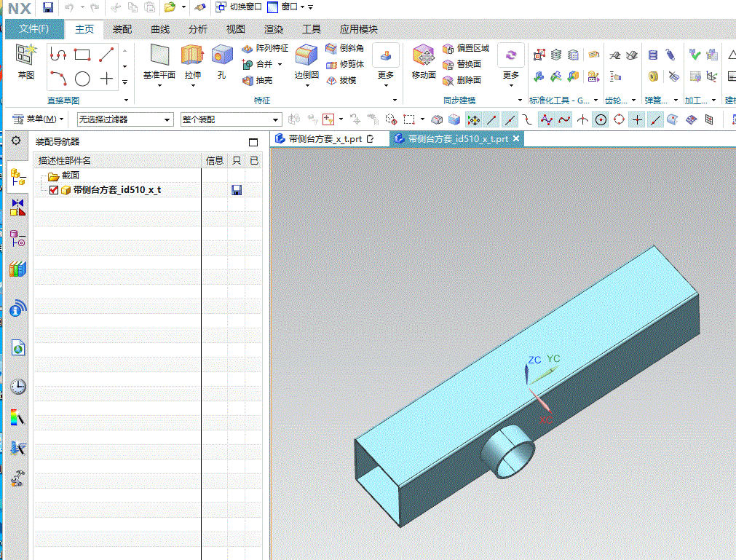Switch to the 主页 ribbon tab
The width and height of the screenshot is (736, 560).
pyautogui.click(x=84, y=29)
